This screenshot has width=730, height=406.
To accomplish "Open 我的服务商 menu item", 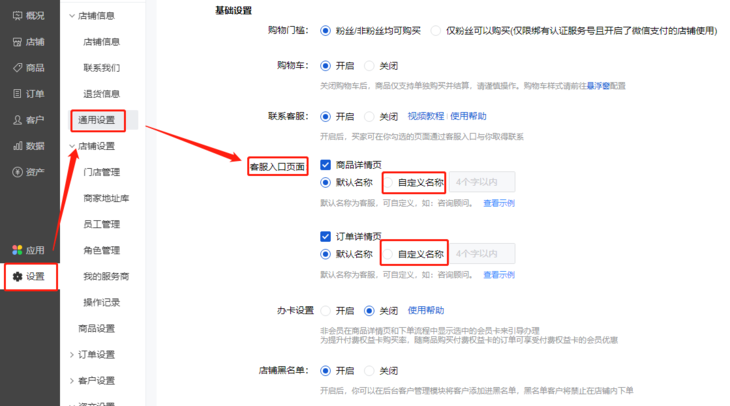I will pos(106,277).
